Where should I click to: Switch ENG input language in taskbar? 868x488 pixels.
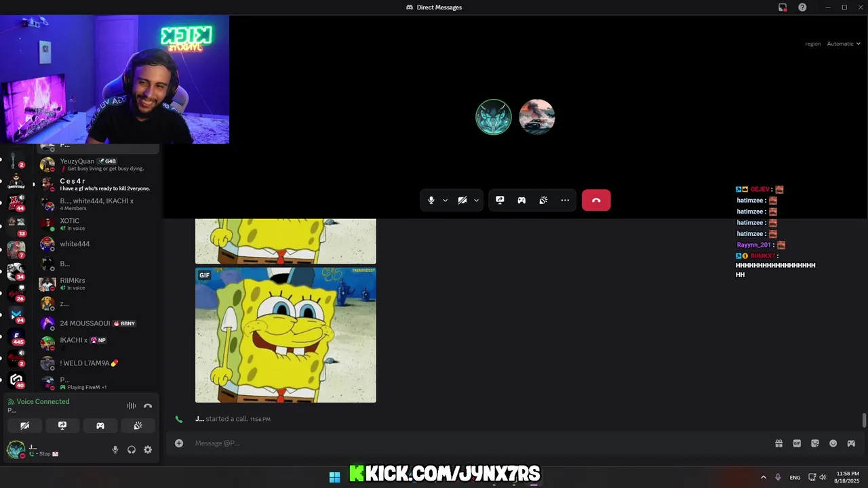click(795, 477)
